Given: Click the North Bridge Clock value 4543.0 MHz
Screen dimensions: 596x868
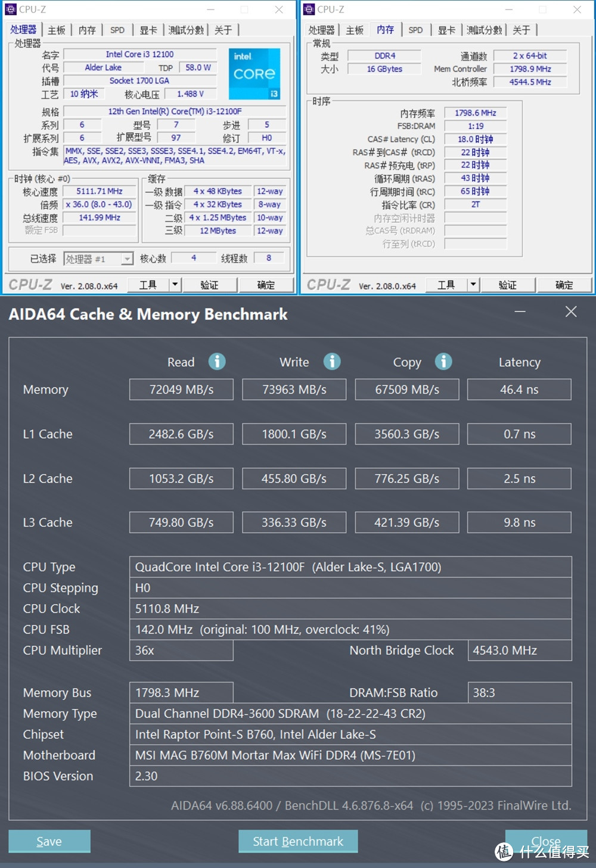Looking at the screenshot, I should 520,651.
